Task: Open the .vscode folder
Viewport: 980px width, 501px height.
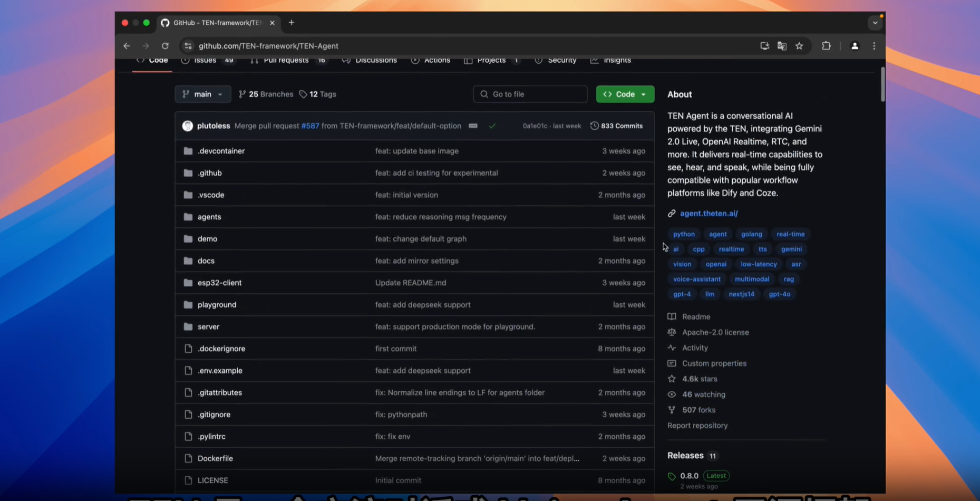Action: 211,195
